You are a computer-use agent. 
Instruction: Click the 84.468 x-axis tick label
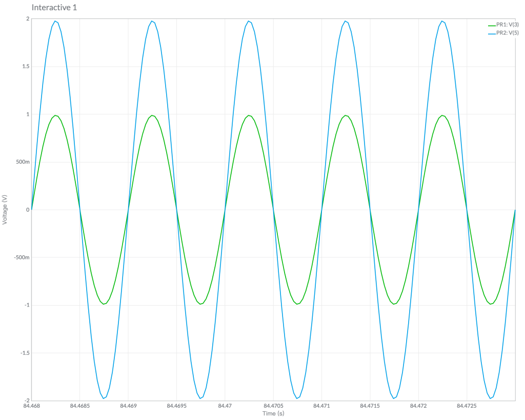pos(32,406)
